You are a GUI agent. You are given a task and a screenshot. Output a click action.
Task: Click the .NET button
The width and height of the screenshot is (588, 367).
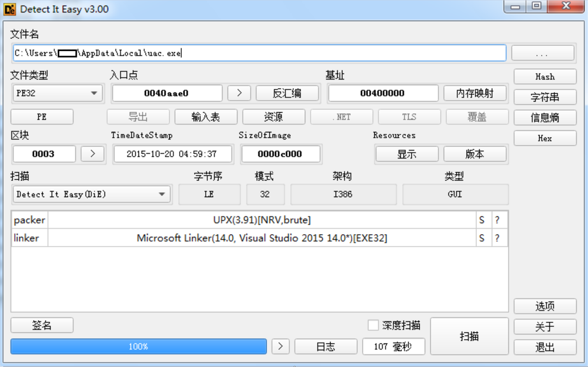(x=341, y=117)
